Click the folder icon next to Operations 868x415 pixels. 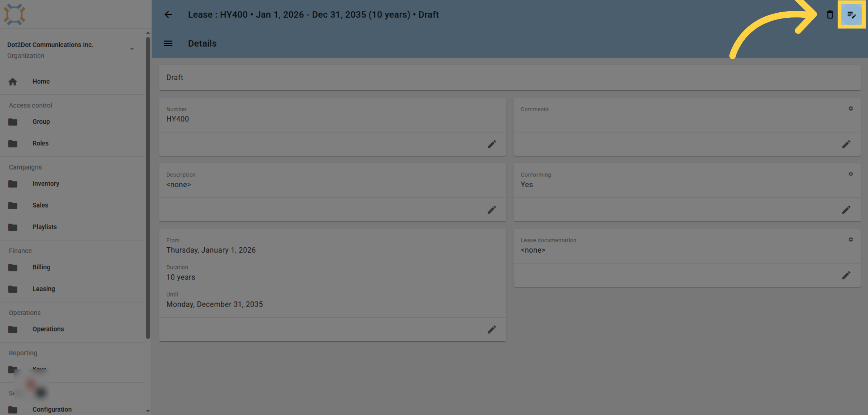pos(13,329)
